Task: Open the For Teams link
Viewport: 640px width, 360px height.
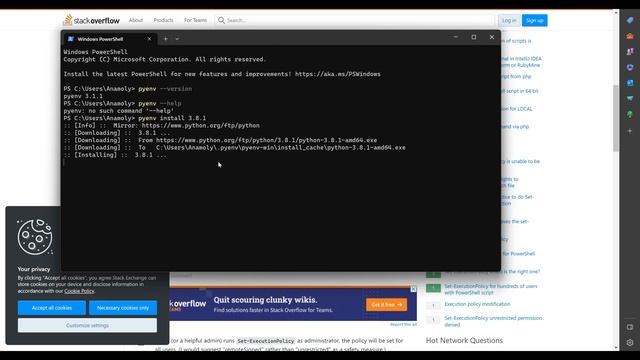Action: pos(195,20)
